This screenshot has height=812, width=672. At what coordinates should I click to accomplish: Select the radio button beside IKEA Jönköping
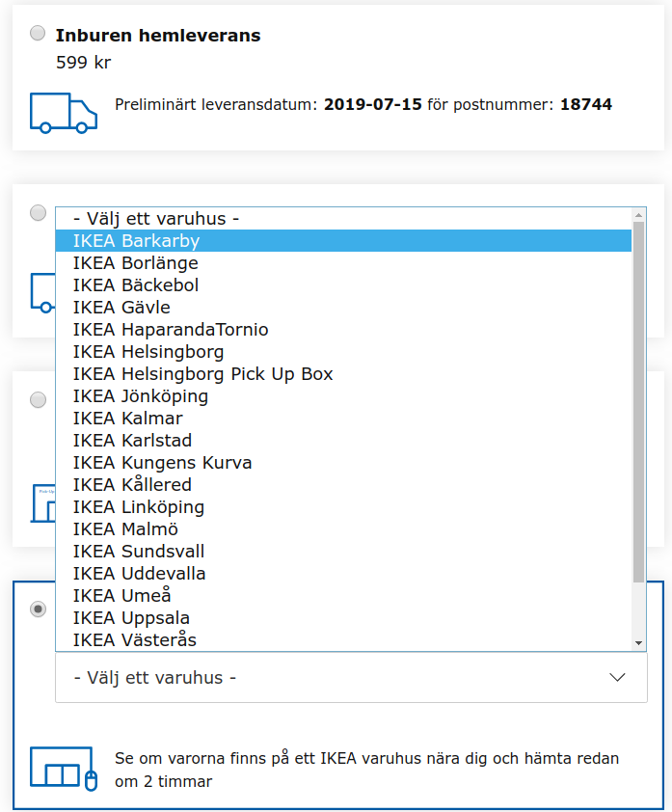pos(38,400)
